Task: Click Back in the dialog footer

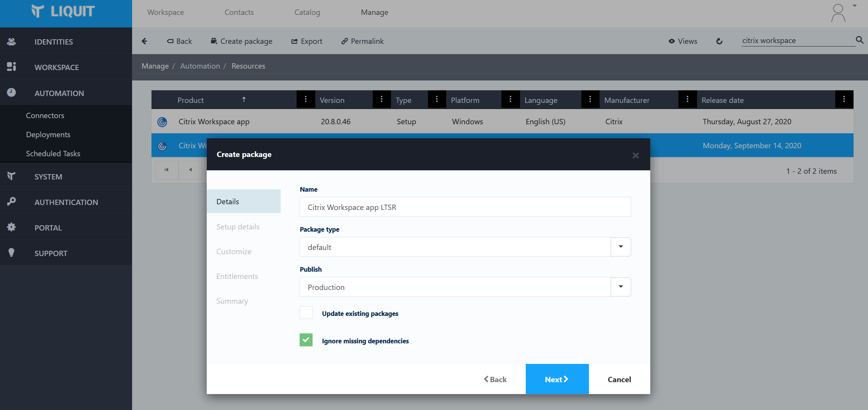Action: coord(495,380)
